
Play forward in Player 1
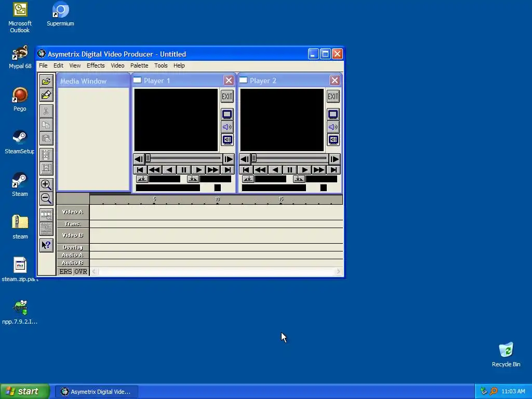[x=198, y=170]
